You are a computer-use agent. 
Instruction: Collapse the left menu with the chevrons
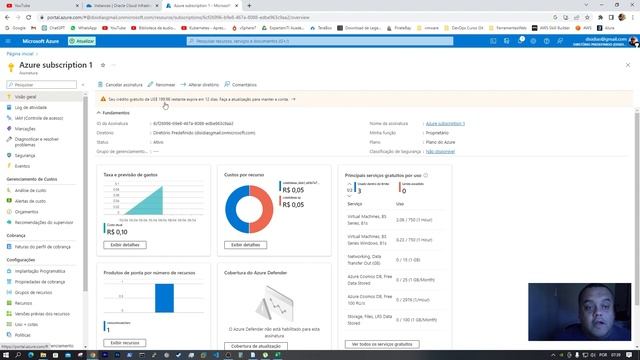[x=83, y=85]
